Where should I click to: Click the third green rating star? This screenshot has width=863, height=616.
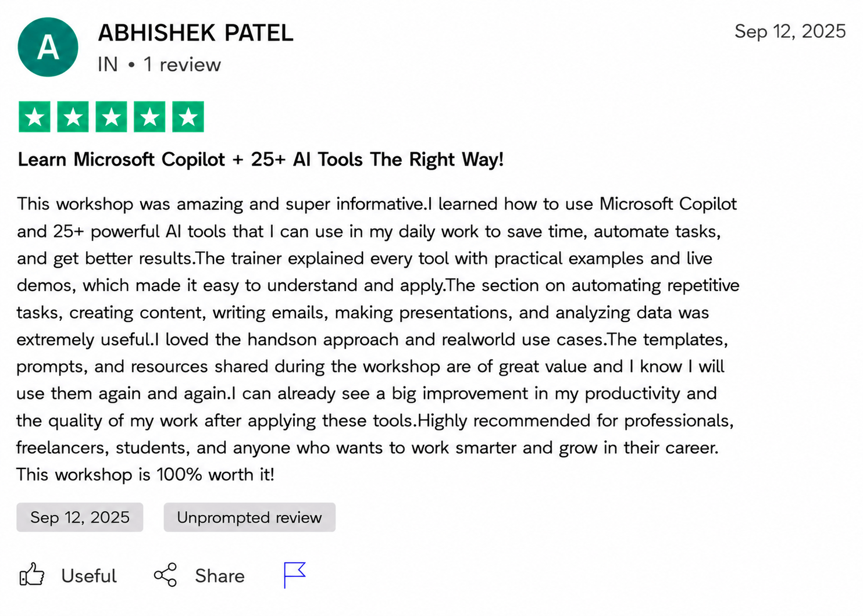pos(111,117)
